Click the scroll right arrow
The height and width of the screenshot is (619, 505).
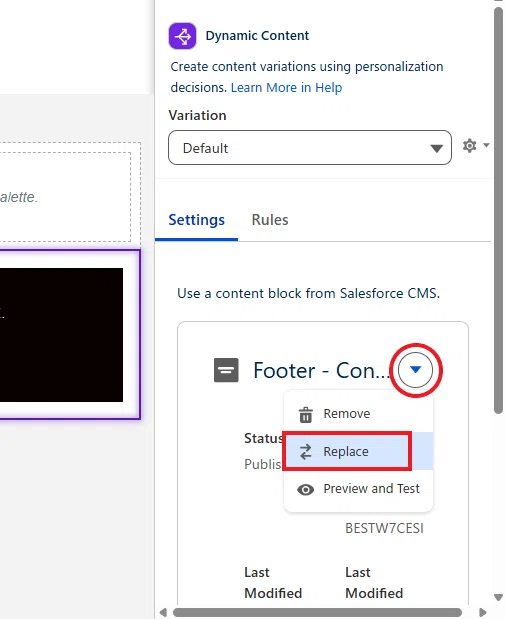(x=482, y=612)
